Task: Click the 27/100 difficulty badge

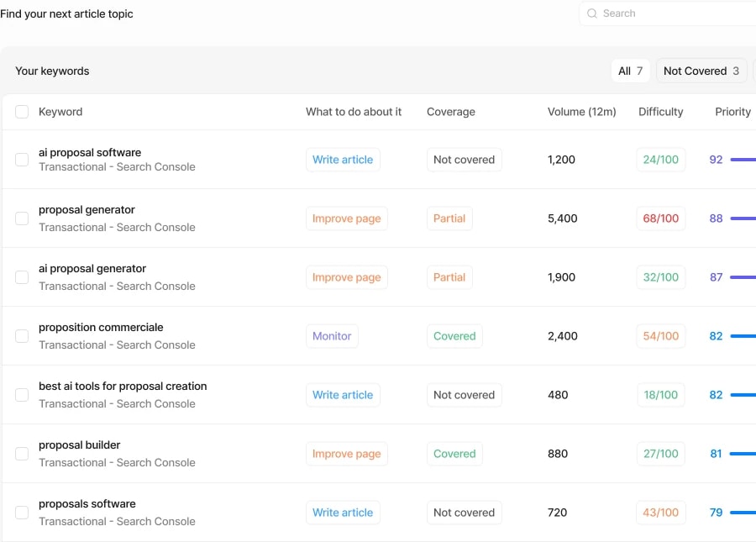Action: [660, 454]
